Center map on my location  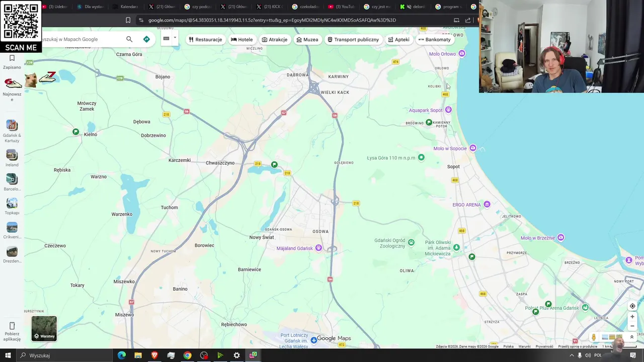632,306
